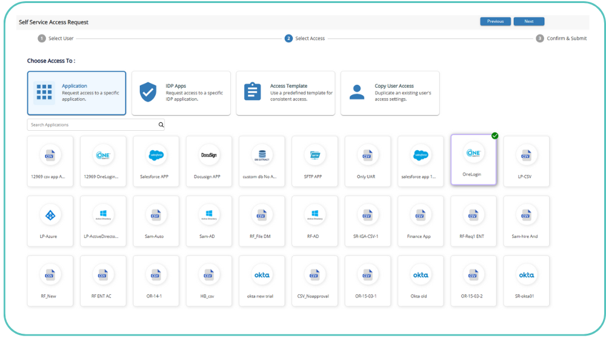Select the Finance App CSV icon
This screenshot has height=364, width=606.
tap(420, 214)
